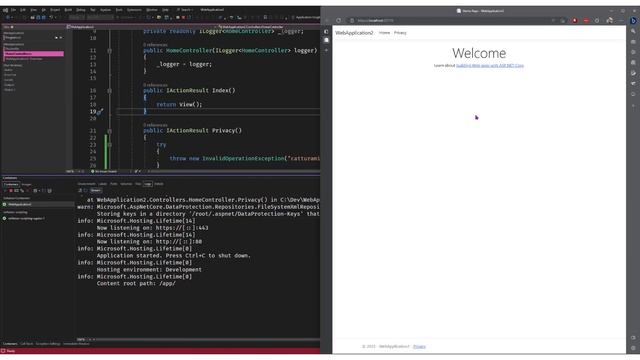This screenshot has width=640, height=360.
Task: Select the Home Page vertical tab icon in browser
Action: tap(326, 40)
